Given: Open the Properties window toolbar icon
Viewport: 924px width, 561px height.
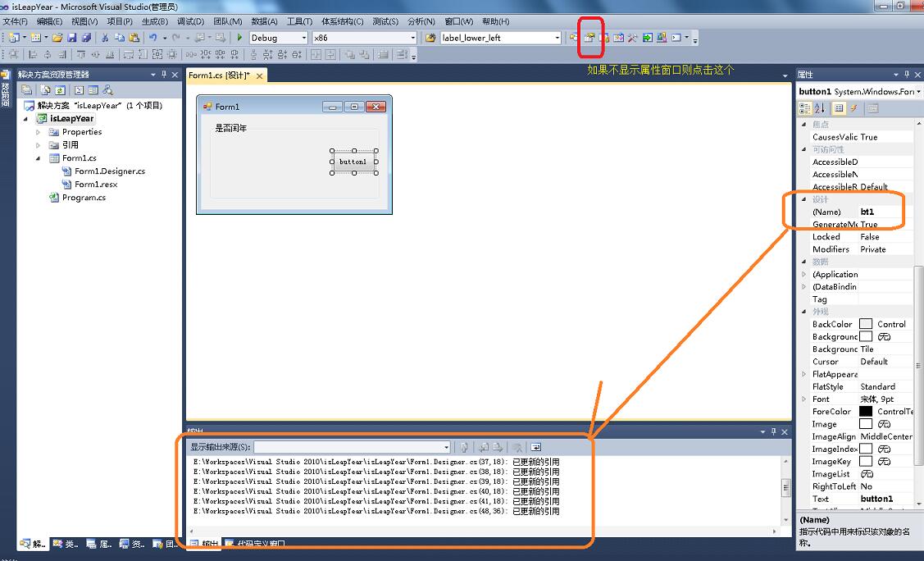Looking at the screenshot, I should tap(589, 38).
